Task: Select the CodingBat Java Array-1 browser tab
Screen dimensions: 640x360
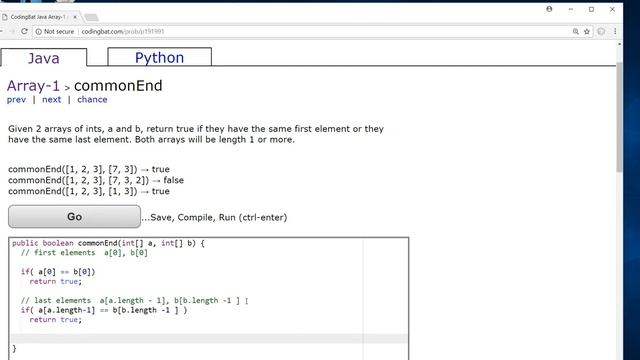Action: [38, 17]
